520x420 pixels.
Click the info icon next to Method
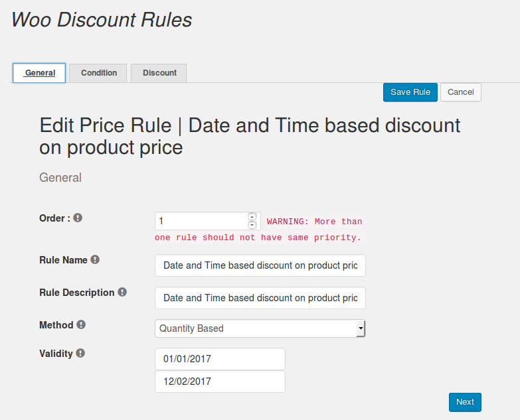click(x=81, y=324)
